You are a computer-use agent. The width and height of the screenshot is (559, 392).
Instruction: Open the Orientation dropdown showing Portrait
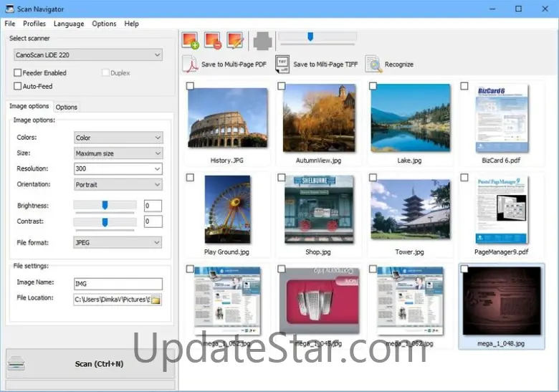coord(118,185)
